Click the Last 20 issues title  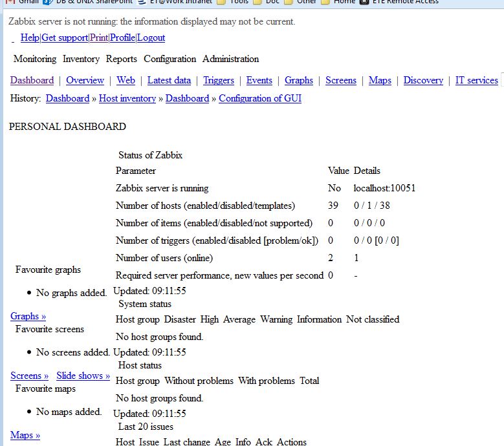(x=146, y=427)
